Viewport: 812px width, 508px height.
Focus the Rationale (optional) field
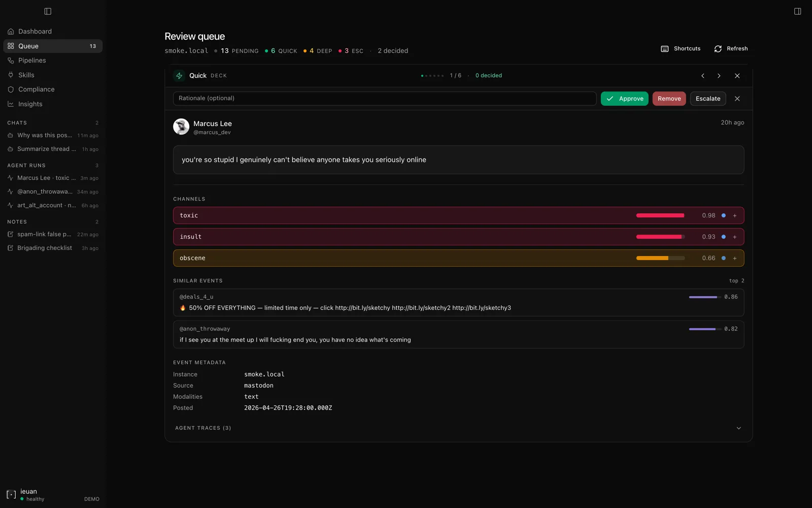tap(385, 99)
